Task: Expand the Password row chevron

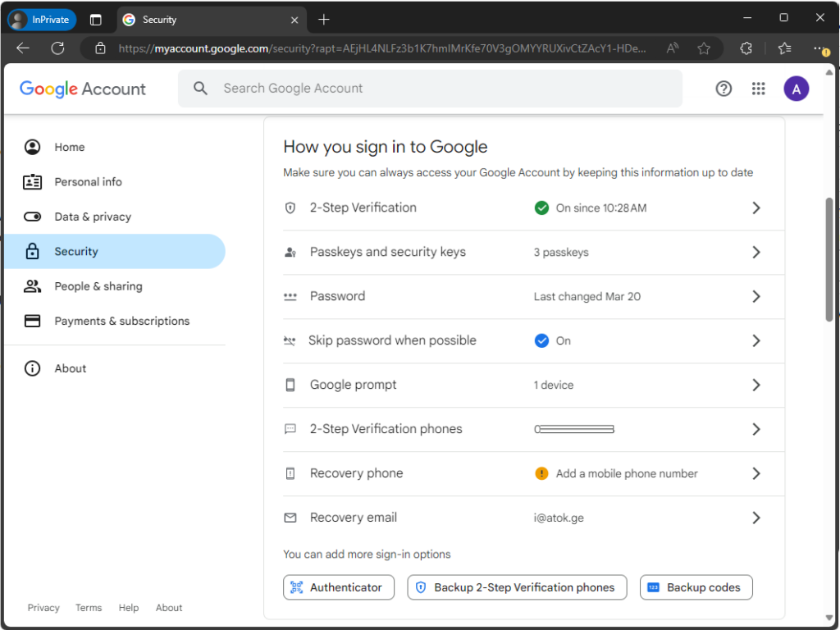Action: (x=756, y=297)
